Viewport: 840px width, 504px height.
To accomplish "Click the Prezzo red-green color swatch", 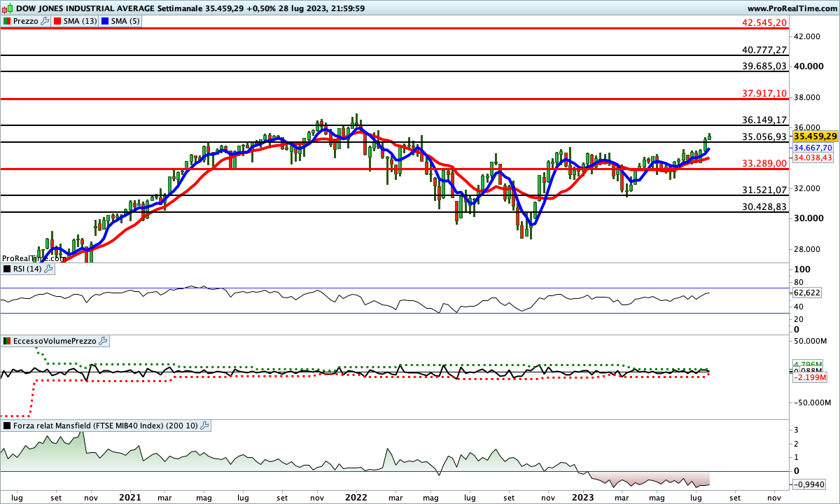I will coord(6,22).
